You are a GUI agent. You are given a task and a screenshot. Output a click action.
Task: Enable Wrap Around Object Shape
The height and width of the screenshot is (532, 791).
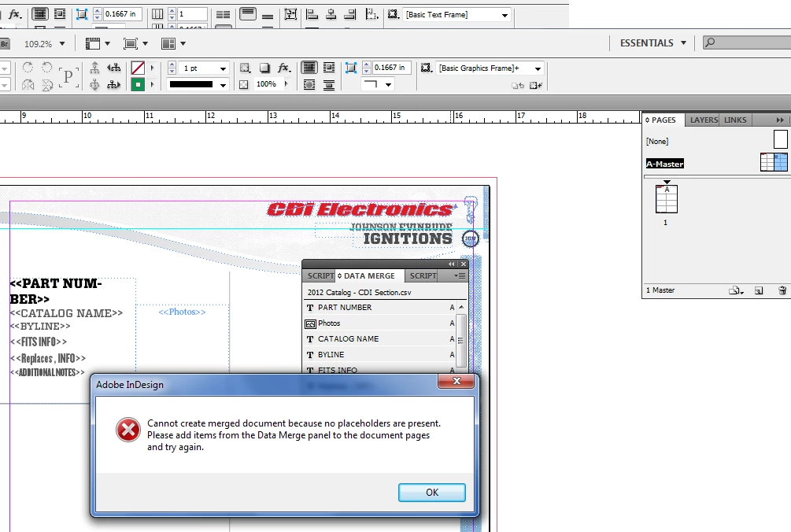point(309,85)
